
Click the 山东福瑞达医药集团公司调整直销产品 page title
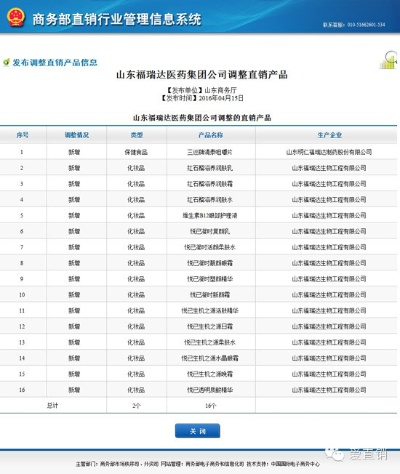pyautogui.click(x=202, y=75)
